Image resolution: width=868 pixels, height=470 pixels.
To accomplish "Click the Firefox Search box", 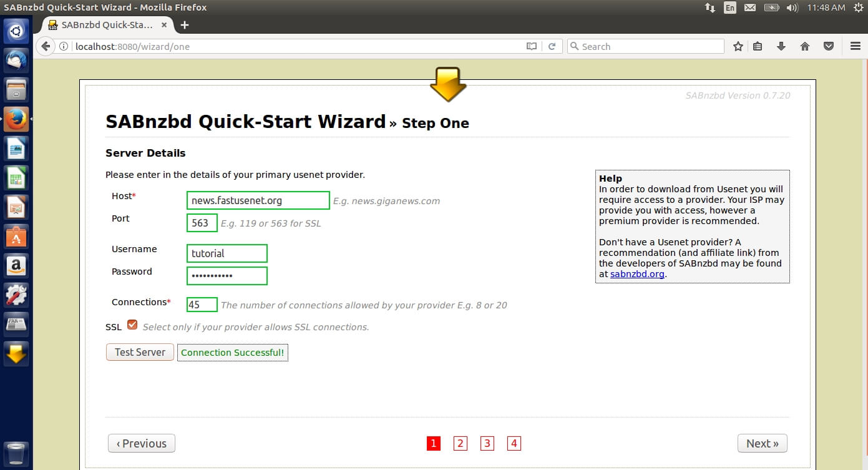I will click(646, 46).
